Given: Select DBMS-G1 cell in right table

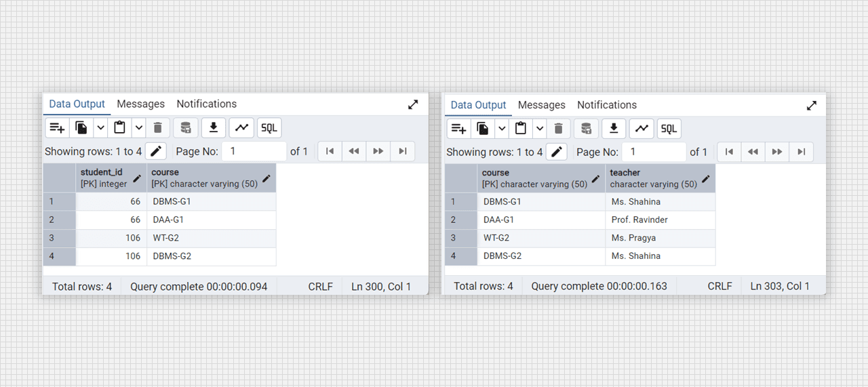Looking at the screenshot, I should pyautogui.click(x=541, y=201).
